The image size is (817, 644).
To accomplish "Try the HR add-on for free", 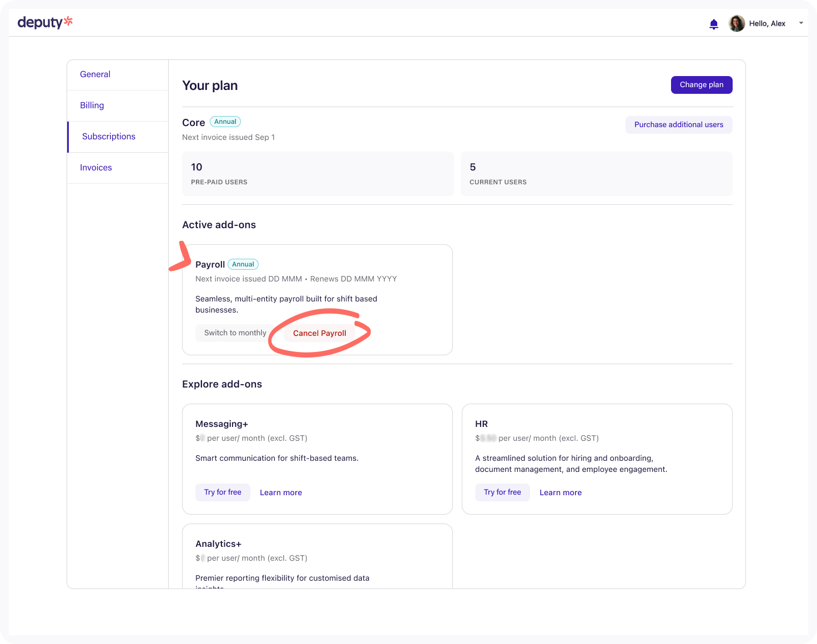I will (502, 492).
